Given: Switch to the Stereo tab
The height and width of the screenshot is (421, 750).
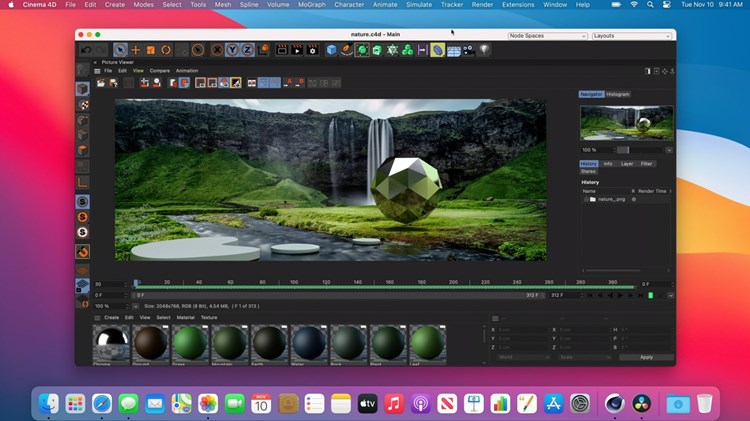Looking at the screenshot, I should [x=588, y=171].
